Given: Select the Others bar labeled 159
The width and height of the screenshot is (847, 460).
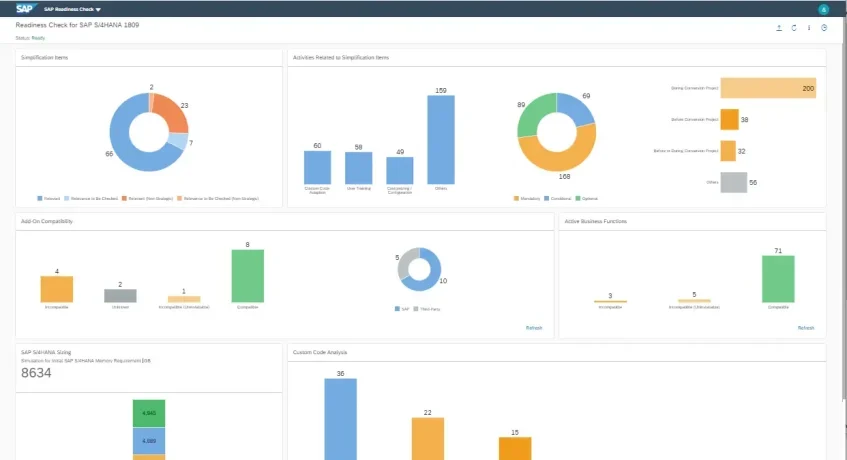Looking at the screenshot, I should [441, 140].
